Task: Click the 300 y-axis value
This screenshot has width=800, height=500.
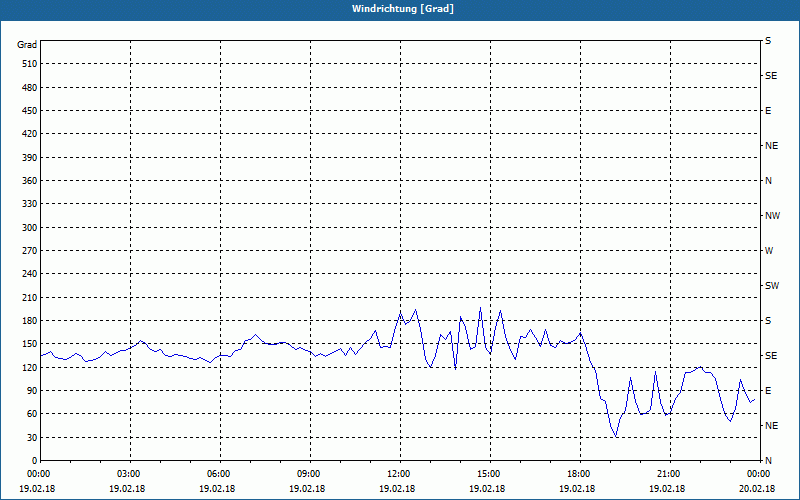Action: coord(30,228)
